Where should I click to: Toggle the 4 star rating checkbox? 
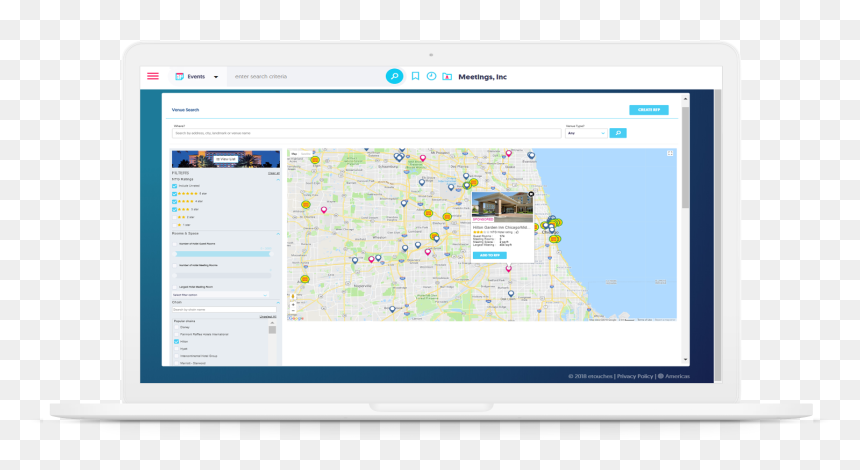pyautogui.click(x=174, y=201)
